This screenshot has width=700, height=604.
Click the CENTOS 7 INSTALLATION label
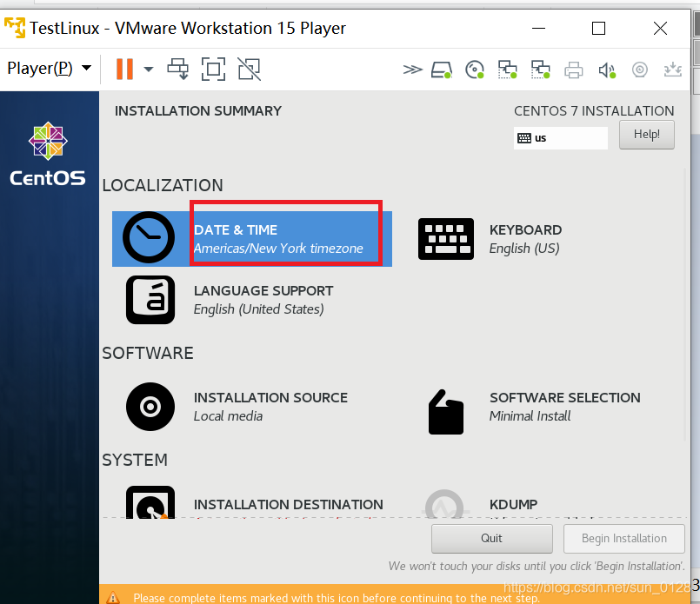coord(594,110)
